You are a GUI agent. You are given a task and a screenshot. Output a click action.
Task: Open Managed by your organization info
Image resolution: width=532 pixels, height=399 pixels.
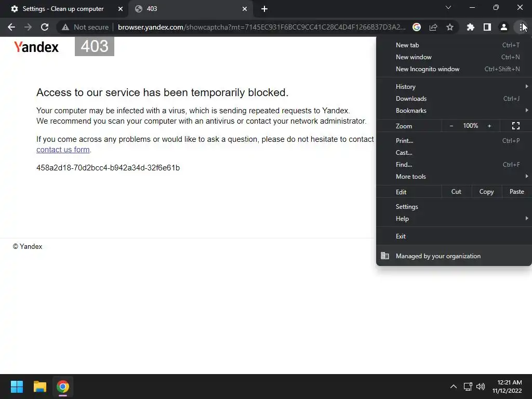click(454, 256)
